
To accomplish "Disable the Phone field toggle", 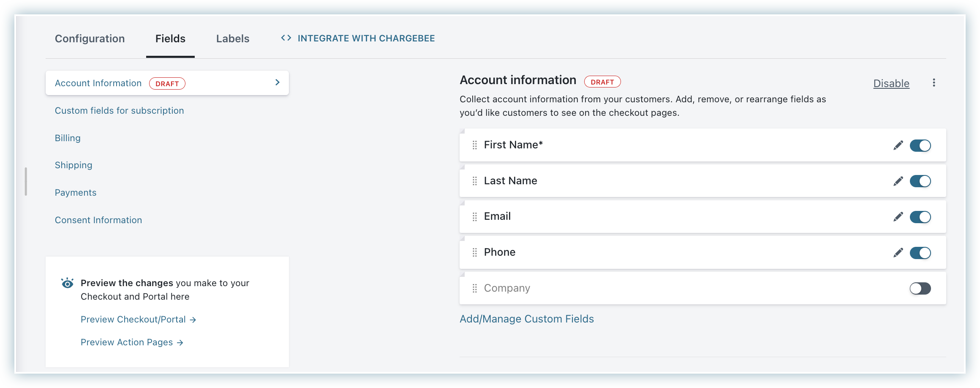I will click(920, 253).
